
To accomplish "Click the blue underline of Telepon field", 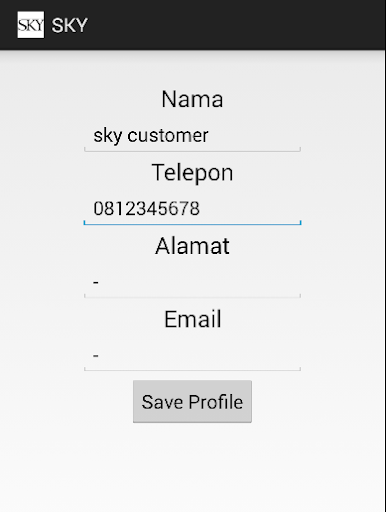I will pos(192,224).
